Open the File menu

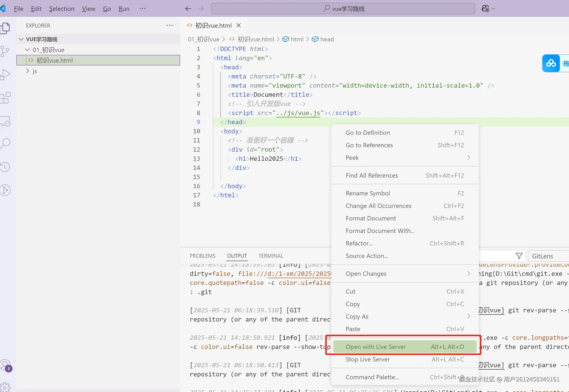tap(19, 9)
